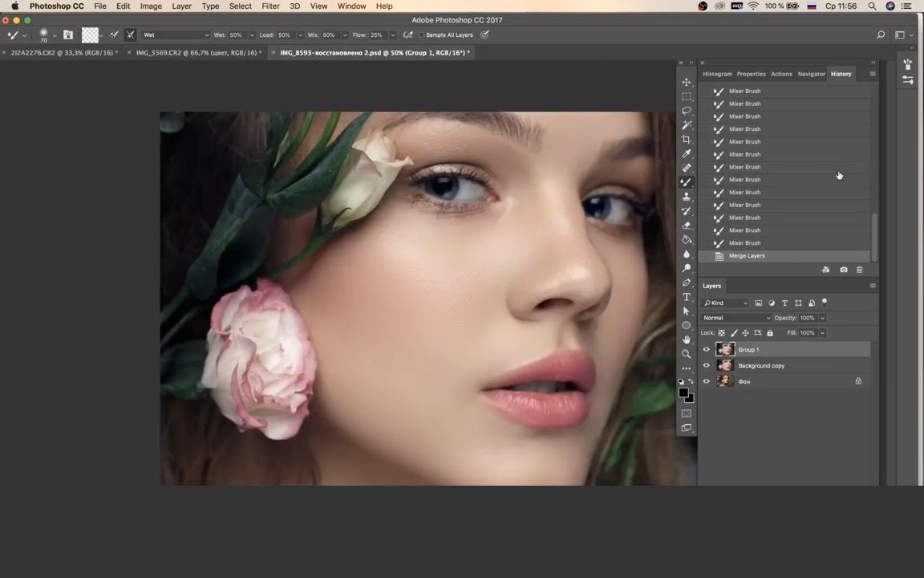Open the layer blend mode Normal dropdown

pos(736,318)
